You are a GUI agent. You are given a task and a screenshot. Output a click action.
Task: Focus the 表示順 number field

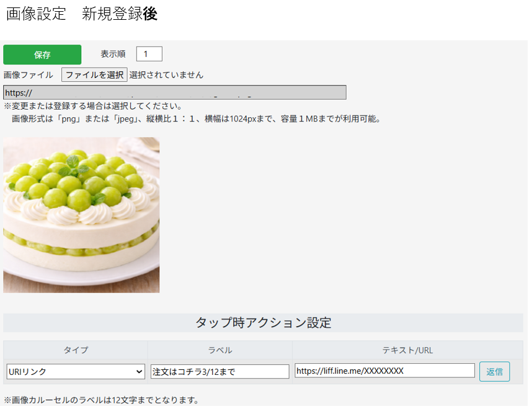coord(149,54)
